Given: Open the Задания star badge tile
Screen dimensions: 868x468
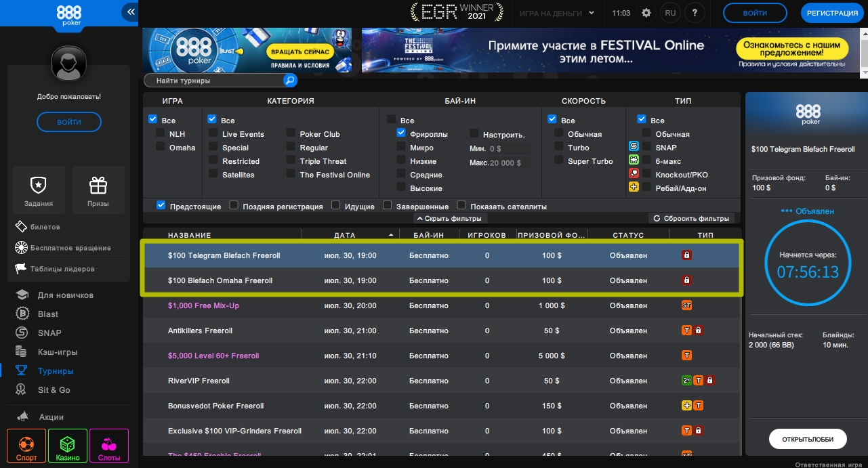Looking at the screenshot, I should (x=39, y=190).
